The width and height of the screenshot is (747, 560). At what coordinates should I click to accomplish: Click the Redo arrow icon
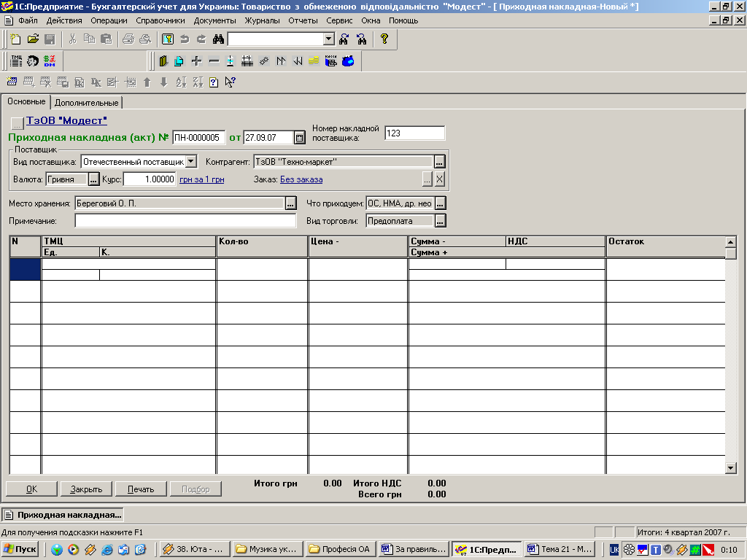point(201,39)
